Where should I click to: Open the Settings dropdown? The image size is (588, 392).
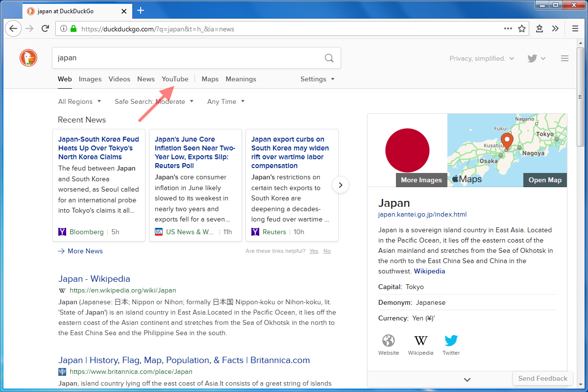tap(318, 79)
